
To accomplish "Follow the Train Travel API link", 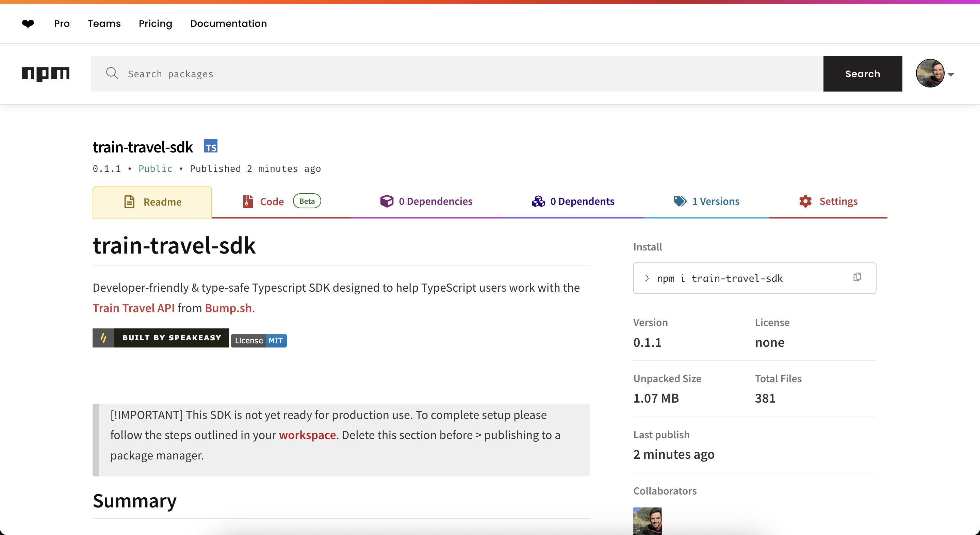I will click(x=133, y=308).
